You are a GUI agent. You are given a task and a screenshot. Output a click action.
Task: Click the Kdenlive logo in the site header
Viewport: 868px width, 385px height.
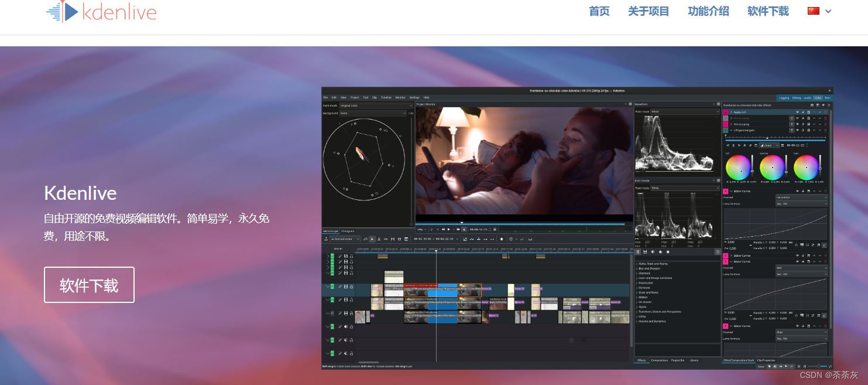(101, 12)
